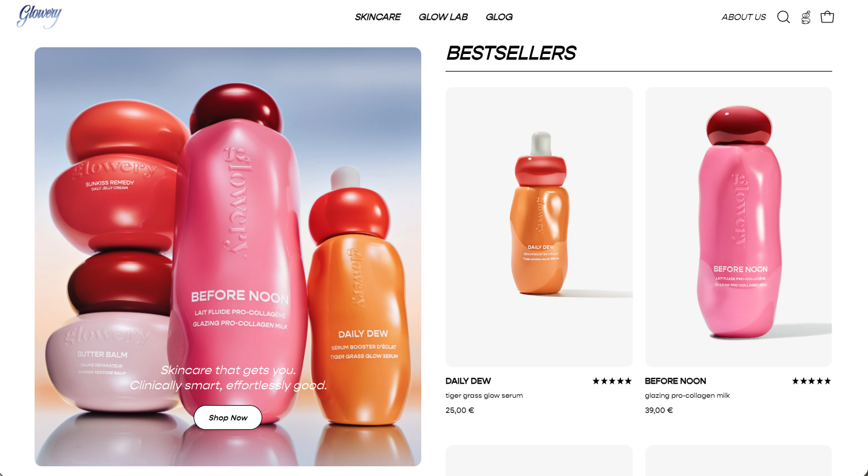Go home via the Glowery logo

39,16
